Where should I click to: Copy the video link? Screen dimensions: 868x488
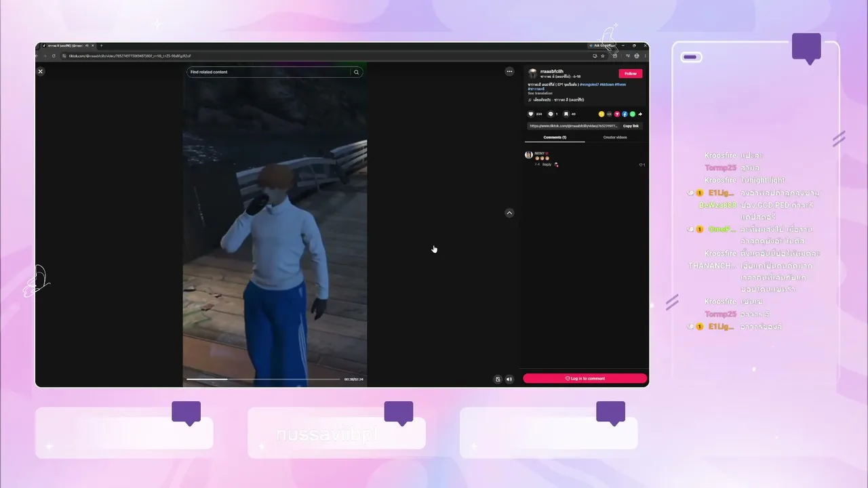click(631, 126)
